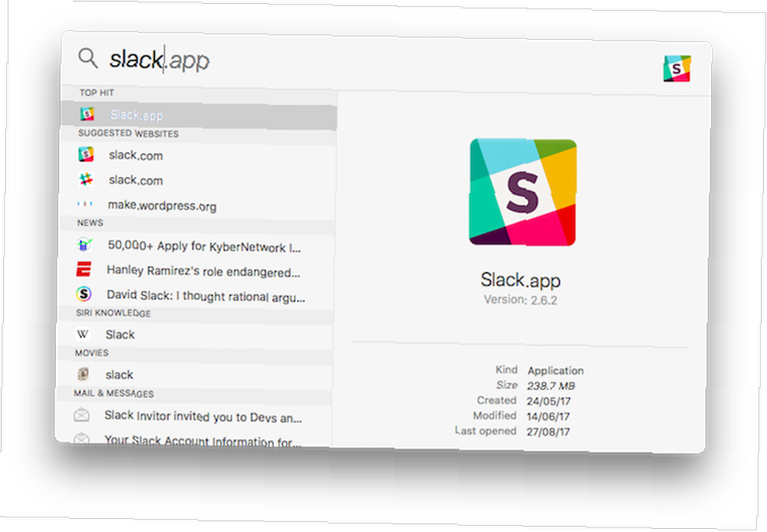Open the 'David Slack: I thought rational argu...' news item

click(195, 297)
